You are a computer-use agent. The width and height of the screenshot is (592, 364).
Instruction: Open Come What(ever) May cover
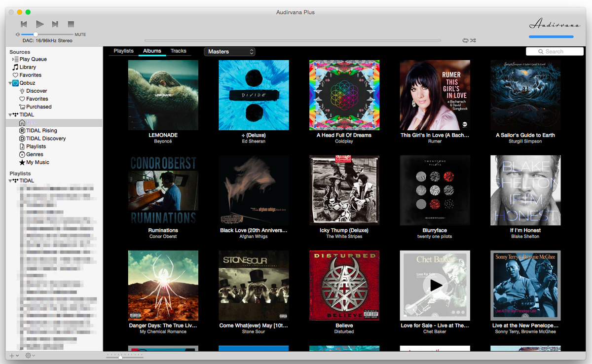[x=254, y=286]
